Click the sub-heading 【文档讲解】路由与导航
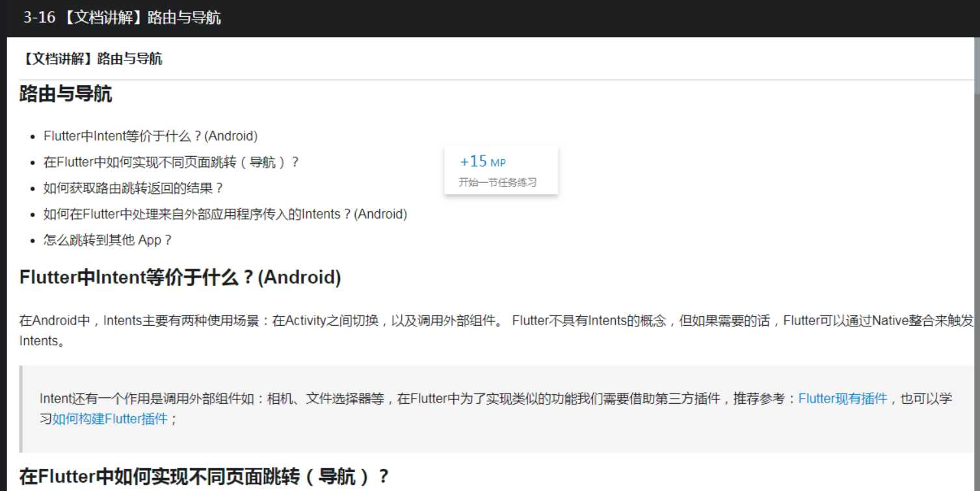This screenshot has width=980, height=491. click(91, 59)
